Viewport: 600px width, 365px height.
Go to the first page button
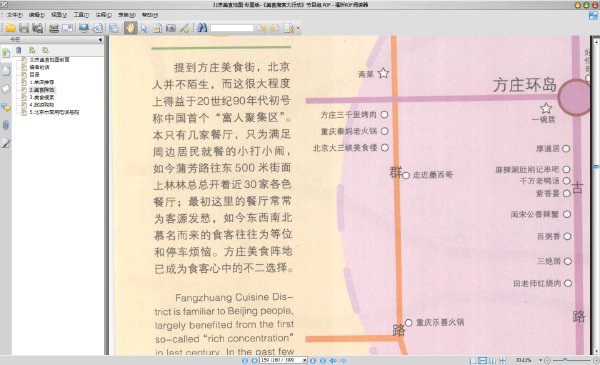click(245, 360)
